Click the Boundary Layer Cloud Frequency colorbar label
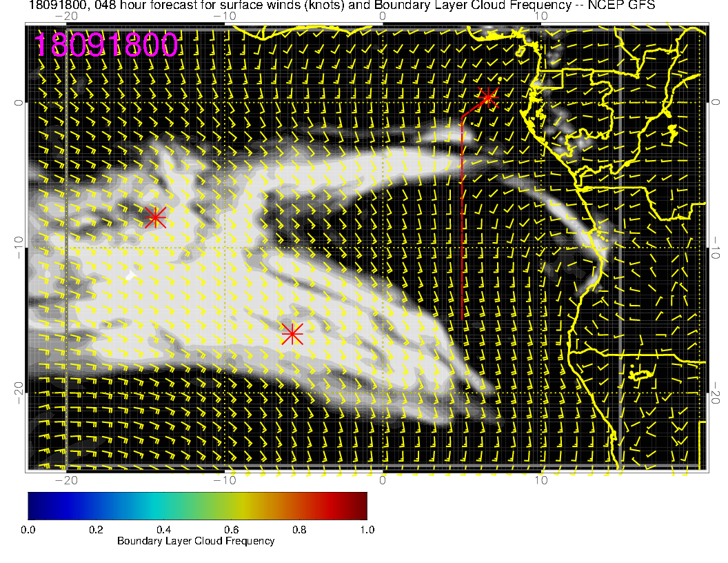Viewport: 728px width, 563px height. pyautogui.click(x=196, y=541)
